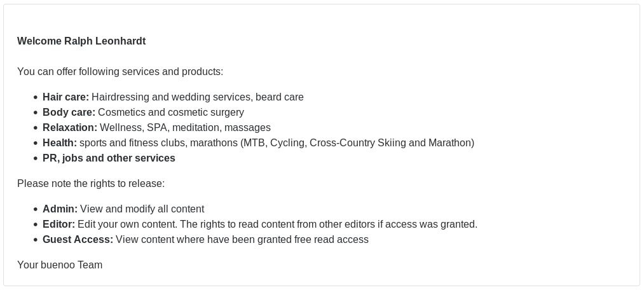Click "Wellness, SPA, meditation, massages" text

pyautogui.click(x=185, y=128)
